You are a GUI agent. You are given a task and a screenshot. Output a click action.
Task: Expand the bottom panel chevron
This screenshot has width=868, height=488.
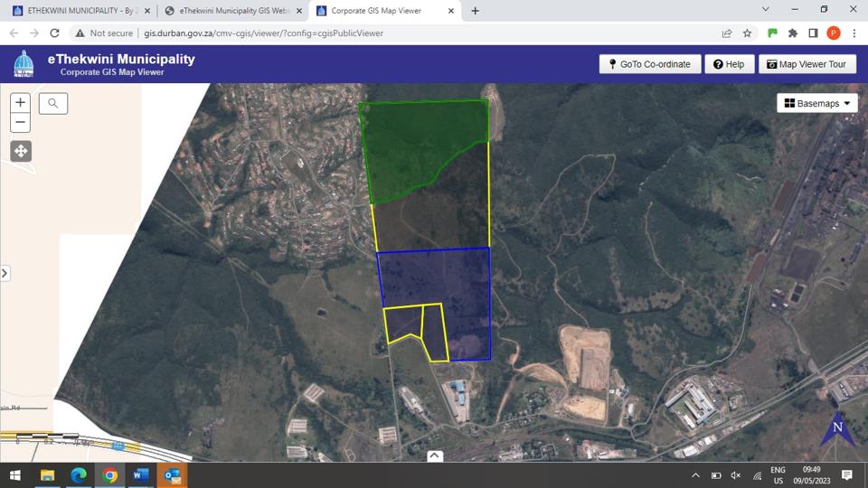click(435, 455)
